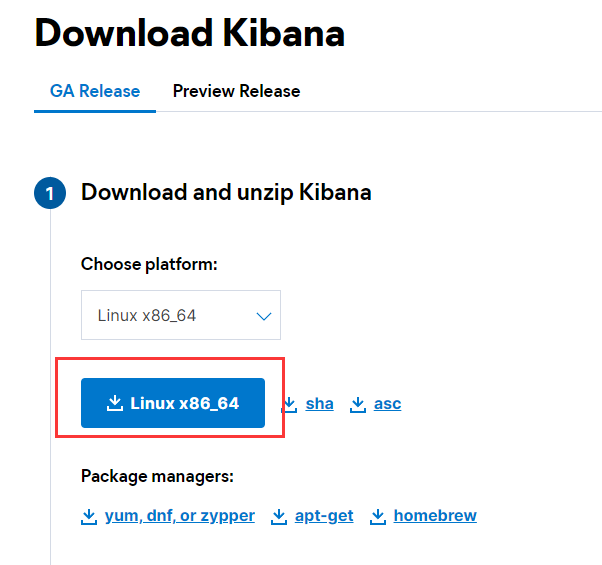
Task: Switch to the GA Release tab
Action: [x=95, y=91]
